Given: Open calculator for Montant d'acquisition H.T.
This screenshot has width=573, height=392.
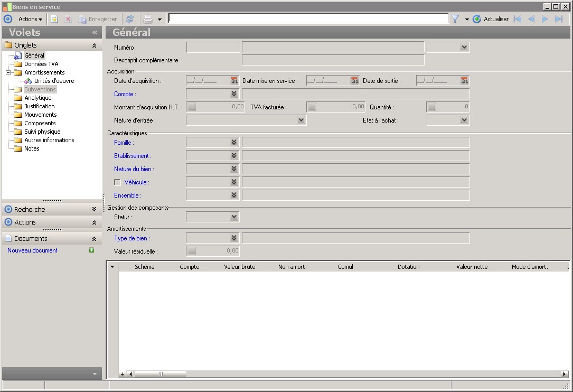Looking at the screenshot, I should pyautogui.click(x=192, y=107).
